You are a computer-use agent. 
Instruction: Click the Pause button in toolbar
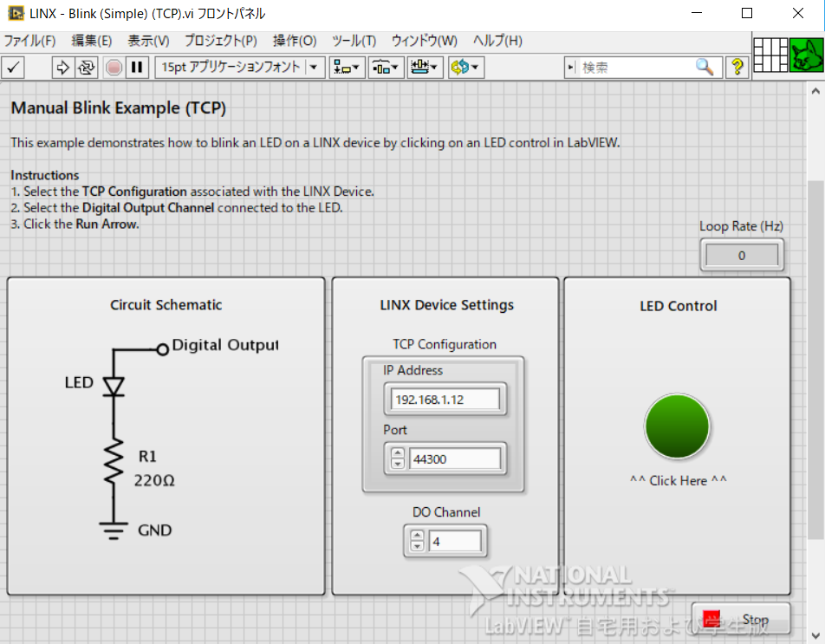point(137,68)
